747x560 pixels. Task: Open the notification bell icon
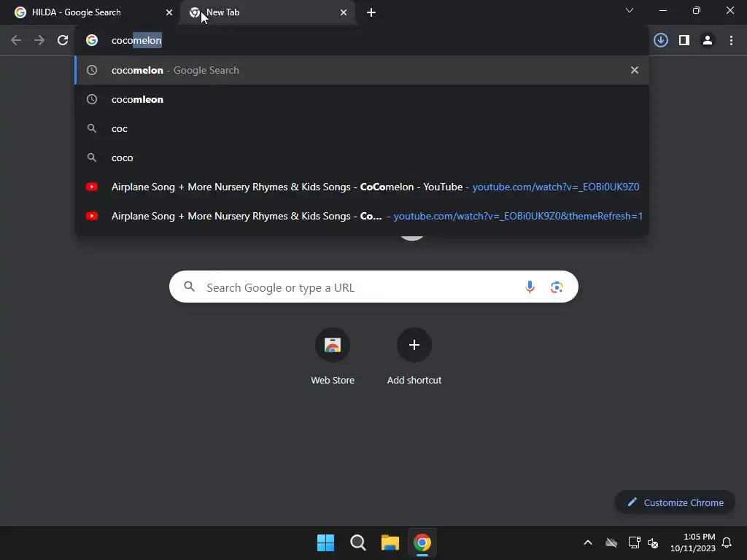727,542
